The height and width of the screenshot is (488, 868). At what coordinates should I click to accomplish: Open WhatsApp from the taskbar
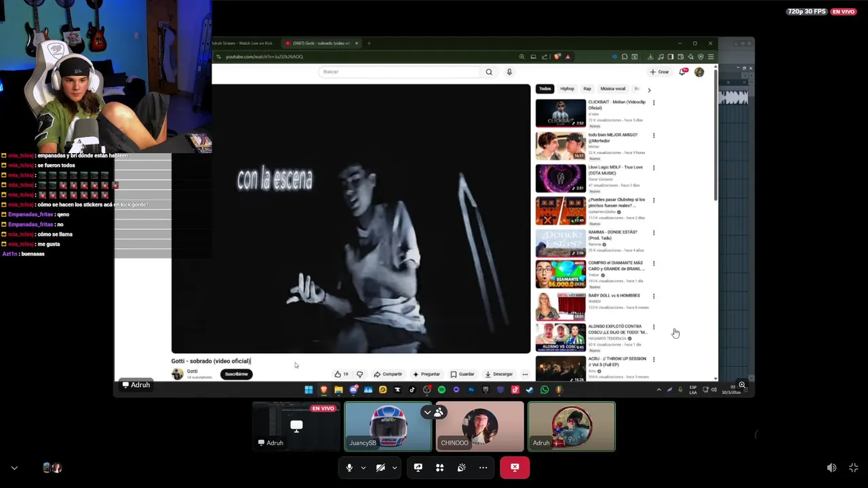pos(545,390)
